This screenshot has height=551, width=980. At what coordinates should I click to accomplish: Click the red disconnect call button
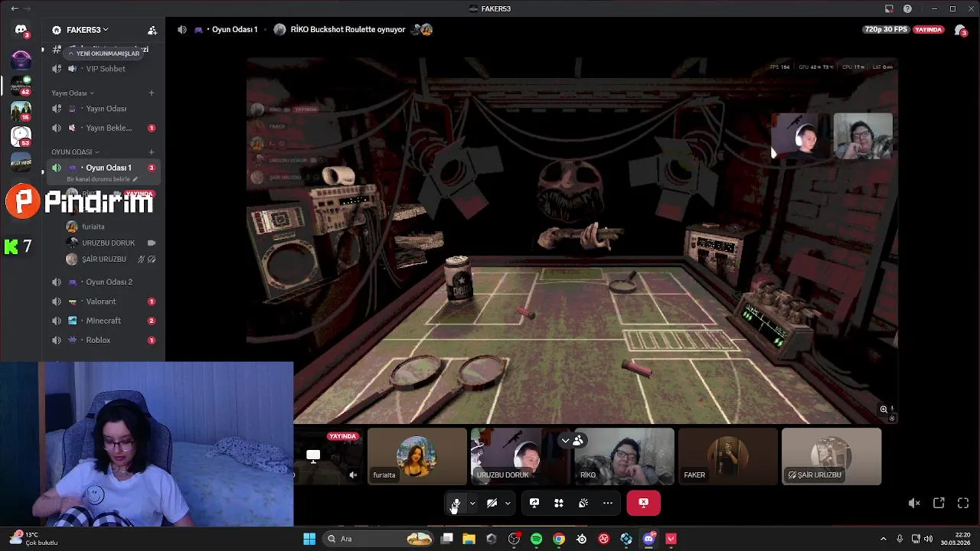[x=643, y=503]
